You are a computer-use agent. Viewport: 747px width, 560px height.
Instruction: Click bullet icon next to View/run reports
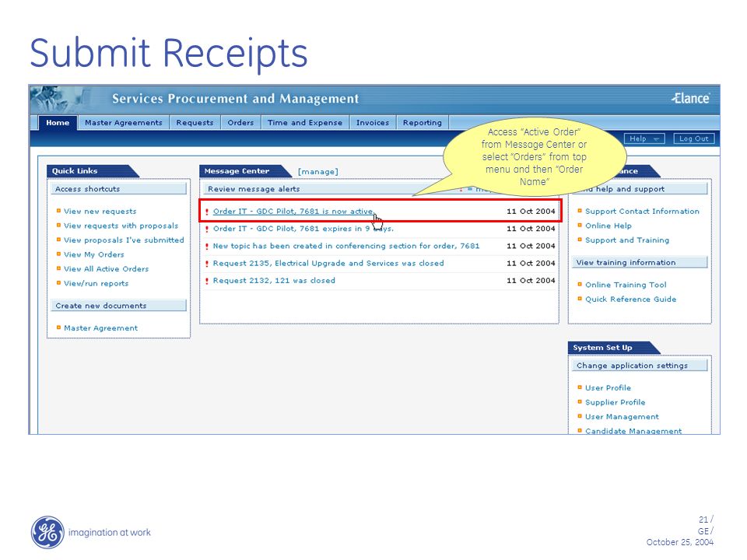58,282
